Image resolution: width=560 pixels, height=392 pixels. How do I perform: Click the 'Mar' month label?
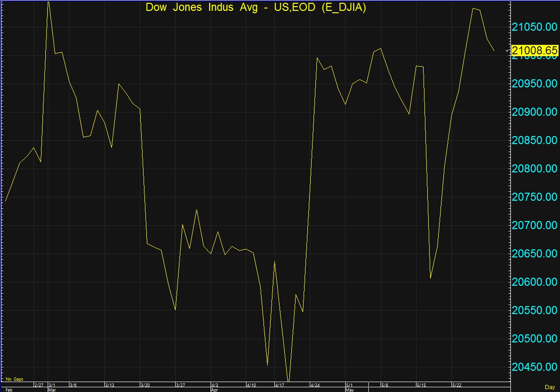click(x=52, y=390)
